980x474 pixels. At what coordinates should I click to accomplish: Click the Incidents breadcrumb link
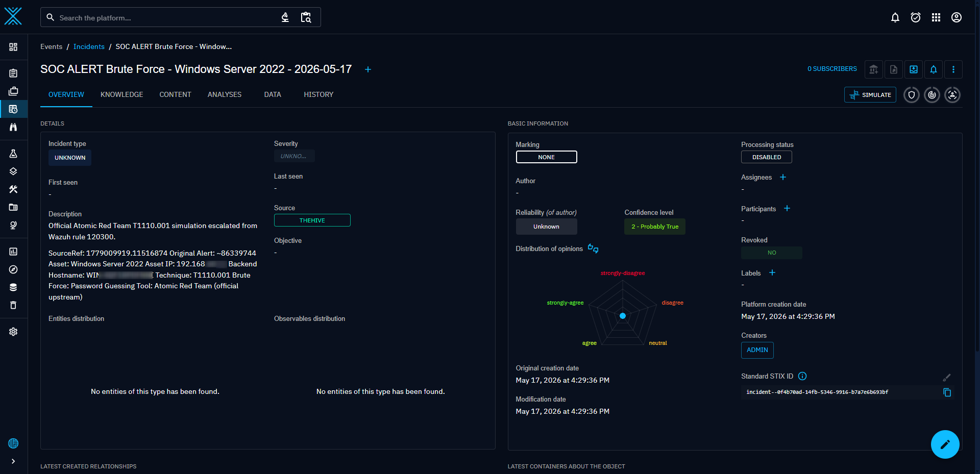pos(89,46)
